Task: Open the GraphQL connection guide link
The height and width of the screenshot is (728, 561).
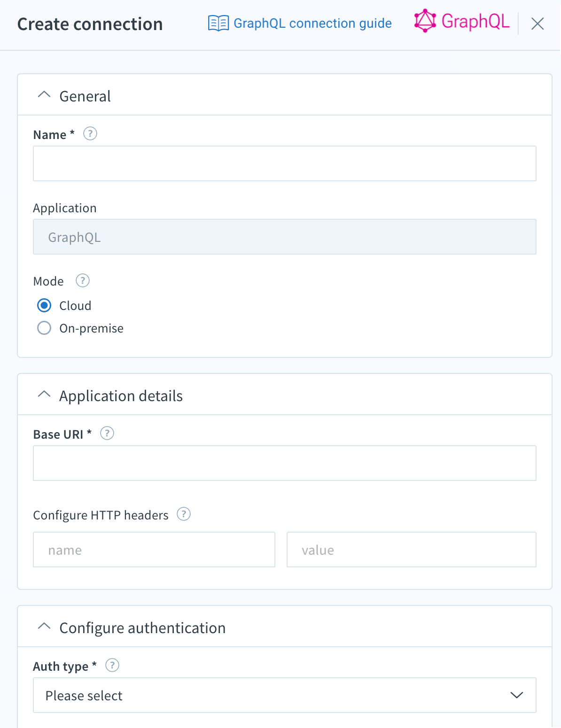Action: coord(312,23)
